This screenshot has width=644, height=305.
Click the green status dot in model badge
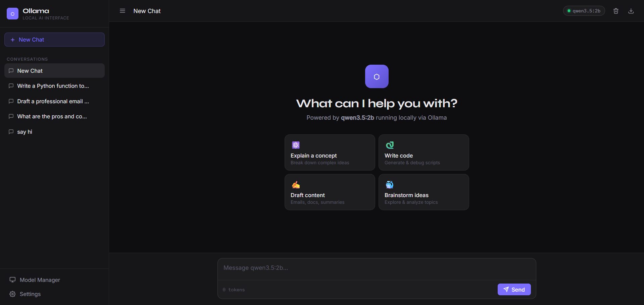click(x=569, y=11)
